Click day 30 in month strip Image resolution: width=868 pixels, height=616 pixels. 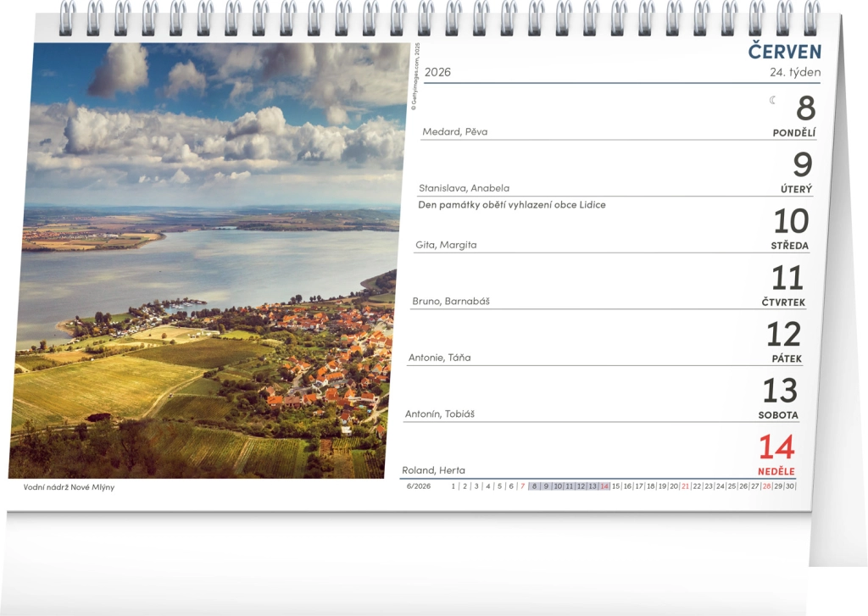(790, 486)
